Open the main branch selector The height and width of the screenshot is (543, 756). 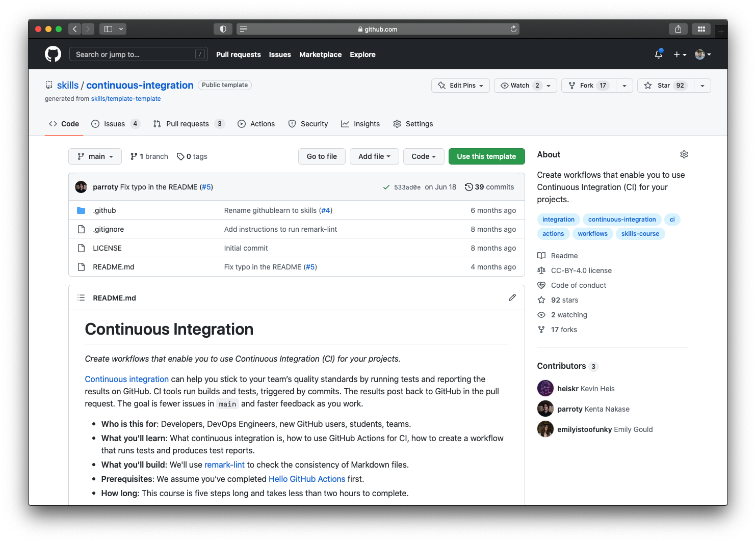click(95, 156)
